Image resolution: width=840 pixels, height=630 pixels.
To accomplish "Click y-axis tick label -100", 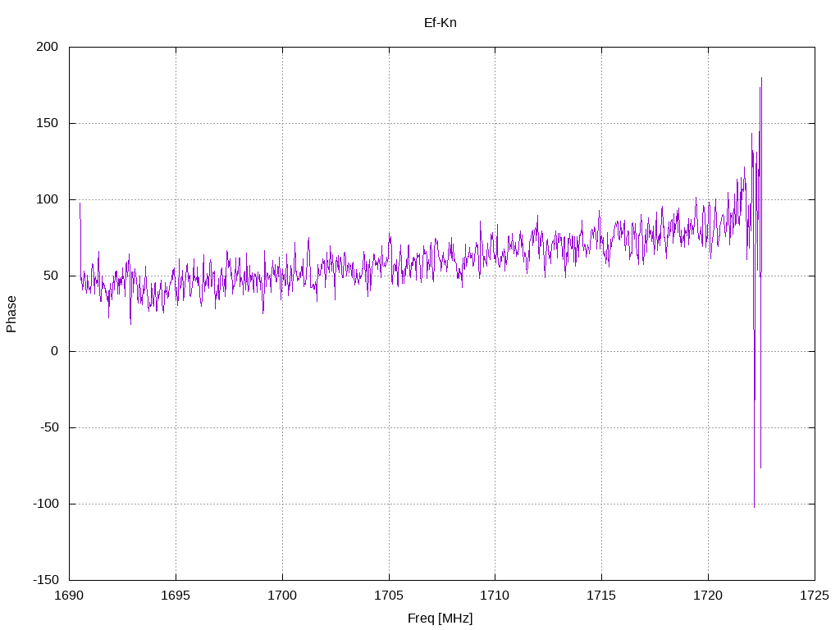I will point(46,504).
